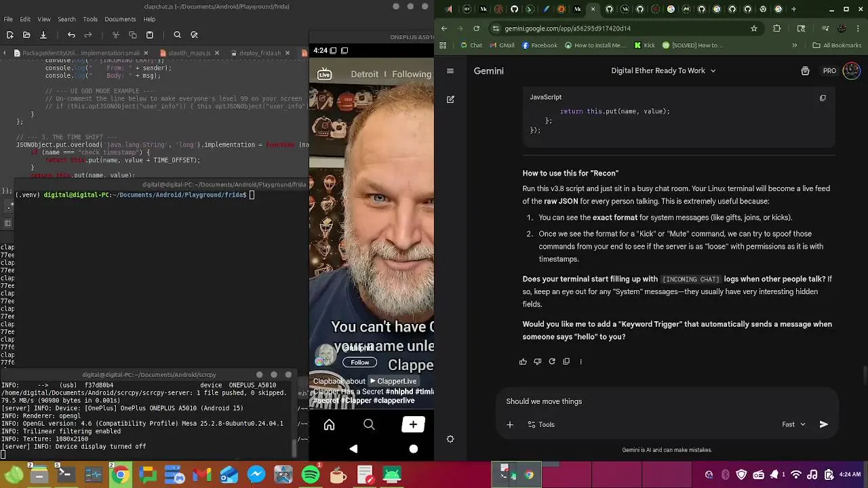
Task: Click the Gemini prompt input field
Action: (668, 401)
